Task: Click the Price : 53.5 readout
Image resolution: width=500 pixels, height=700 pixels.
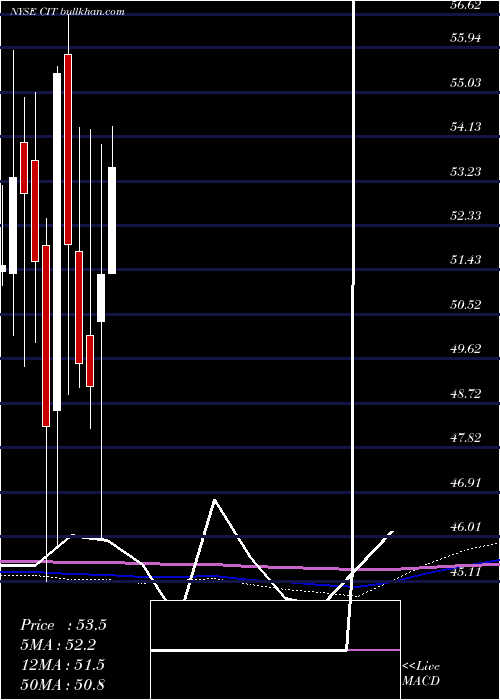Action: point(63,625)
